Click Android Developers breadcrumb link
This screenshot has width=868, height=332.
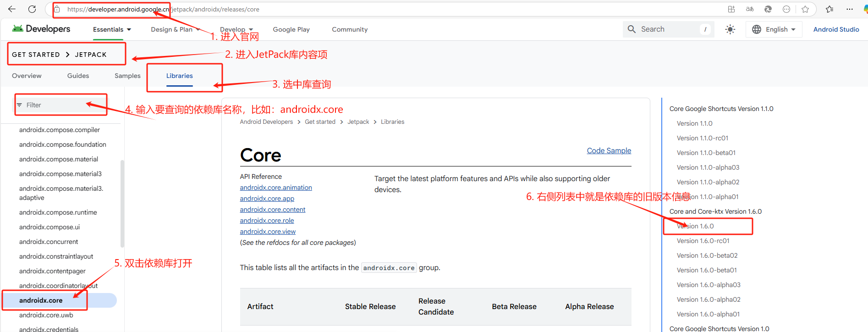click(x=266, y=122)
